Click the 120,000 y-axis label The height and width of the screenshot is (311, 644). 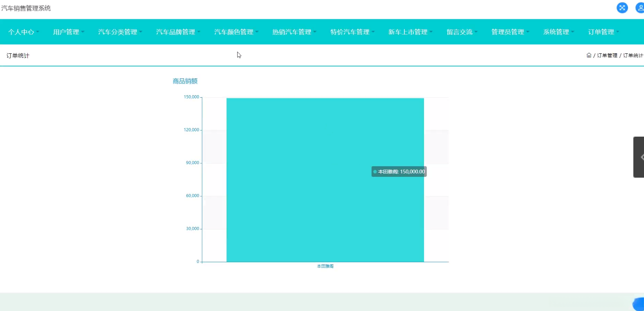(x=191, y=130)
